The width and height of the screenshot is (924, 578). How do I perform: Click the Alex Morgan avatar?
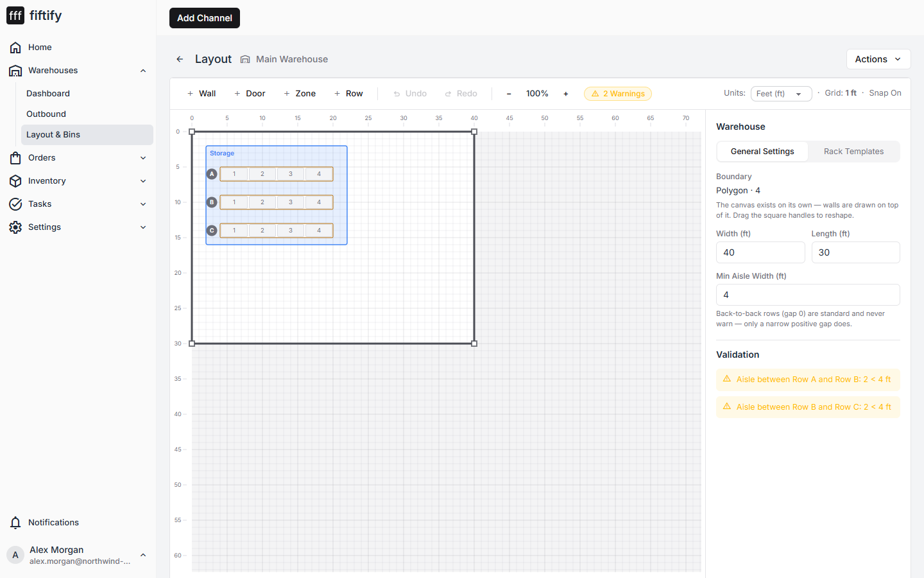click(15, 555)
